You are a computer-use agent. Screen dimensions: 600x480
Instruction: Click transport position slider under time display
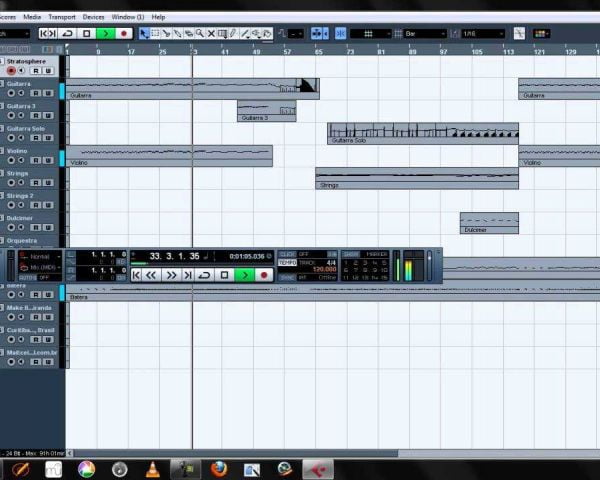coord(202,263)
